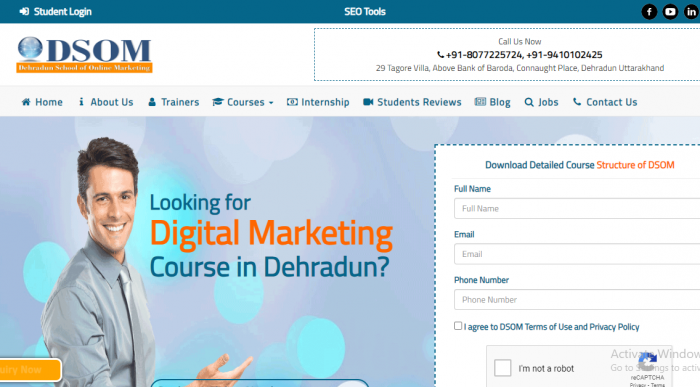The image size is (700, 387).
Task: Open Students Reviews page
Action: coord(412,102)
